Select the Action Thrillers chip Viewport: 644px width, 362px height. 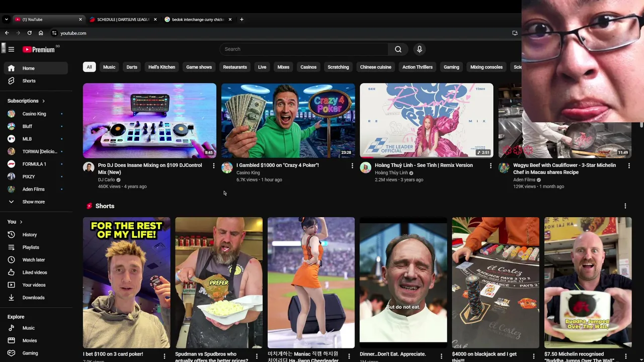tap(417, 67)
